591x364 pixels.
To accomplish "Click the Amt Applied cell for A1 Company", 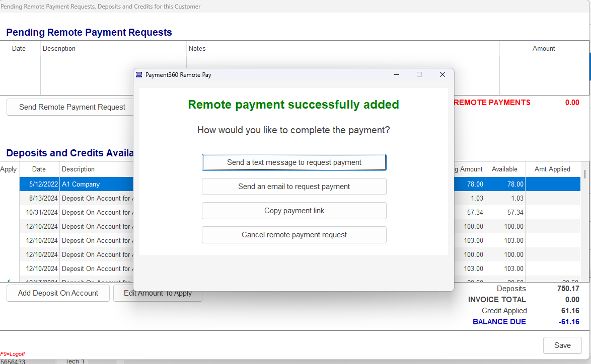I will point(552,185).
